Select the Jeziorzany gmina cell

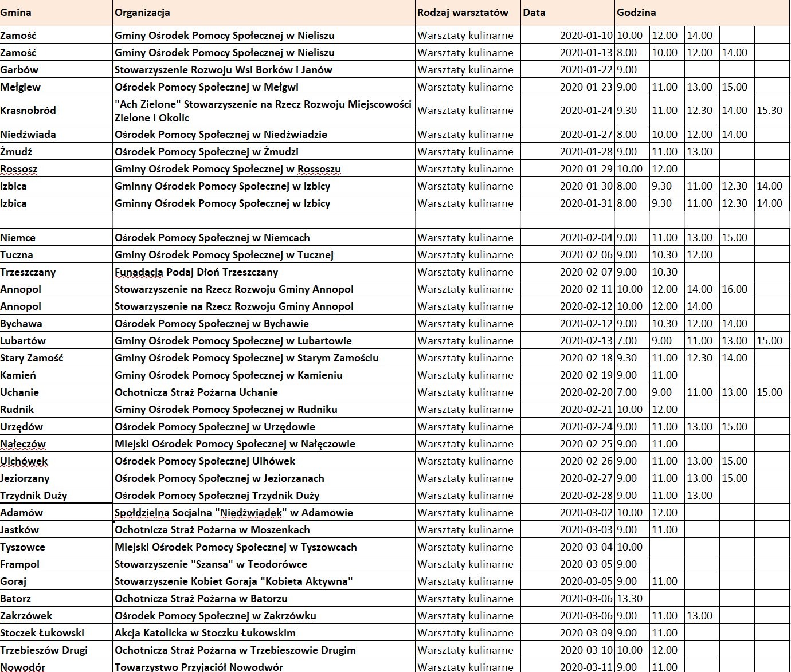(x=56, y=478)
